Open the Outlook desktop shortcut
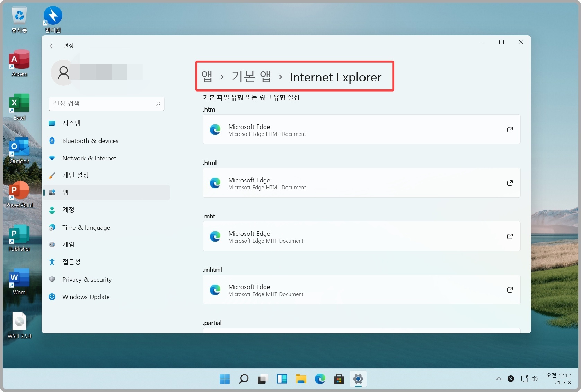The width and height of the screenshot is (581, 392). 19,150
